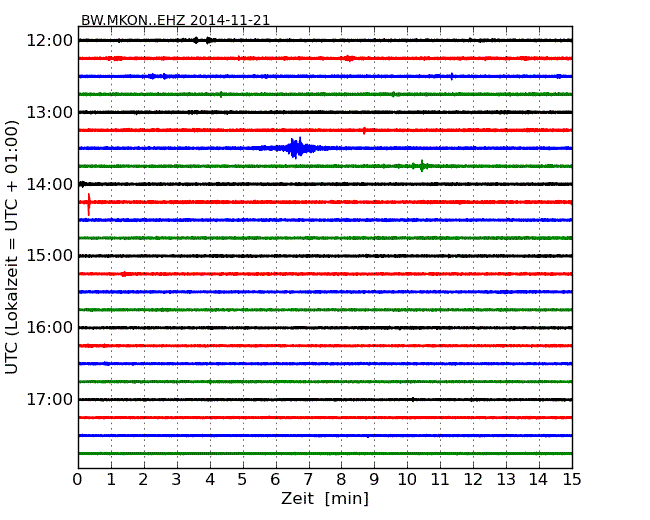Click the small red spike near minute 8.7
The height and width of the screenshot is (520, 650).
pyautogui.click(x=364, y=131)
